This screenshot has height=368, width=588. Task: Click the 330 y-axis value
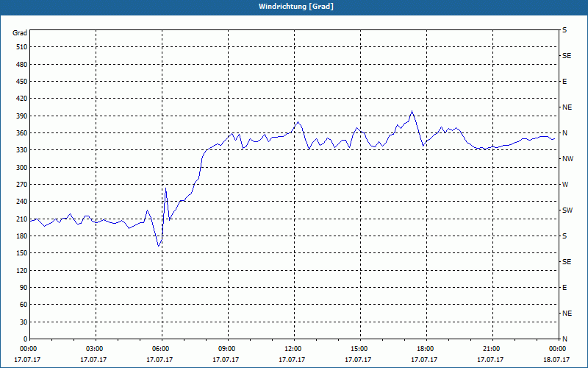[22, 150]
